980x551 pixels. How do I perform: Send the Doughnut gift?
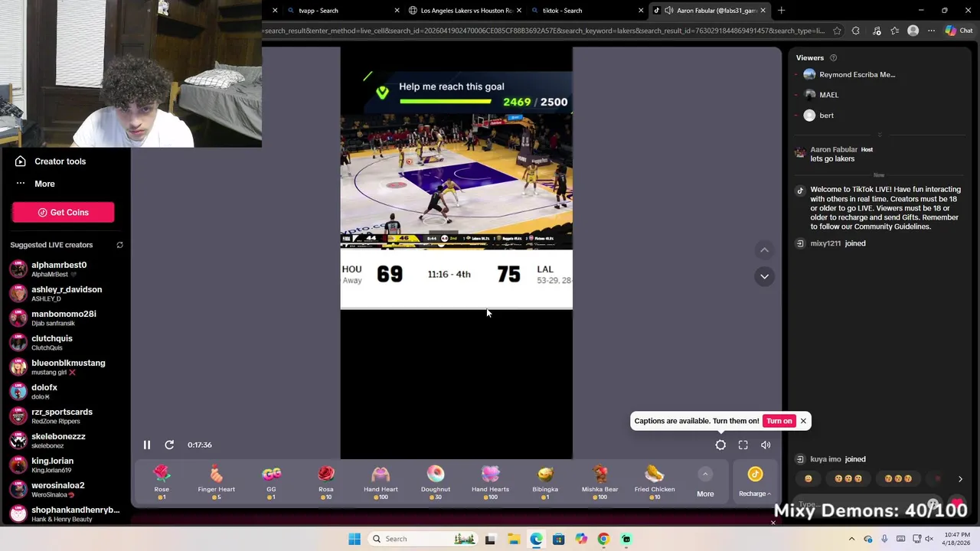[436, 483]
